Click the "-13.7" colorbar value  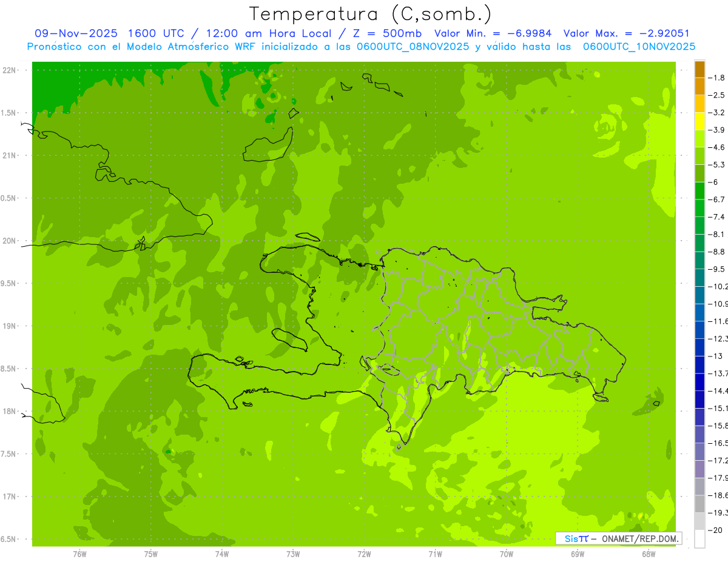[x=718, y=373]
